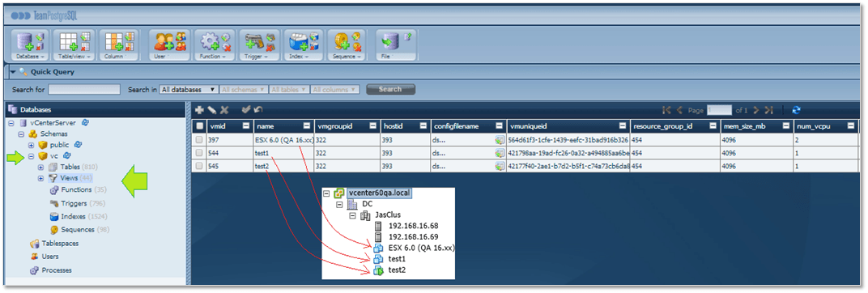Click refresh icon beside public schema
The image size is (868, 293).
point(78,144)
